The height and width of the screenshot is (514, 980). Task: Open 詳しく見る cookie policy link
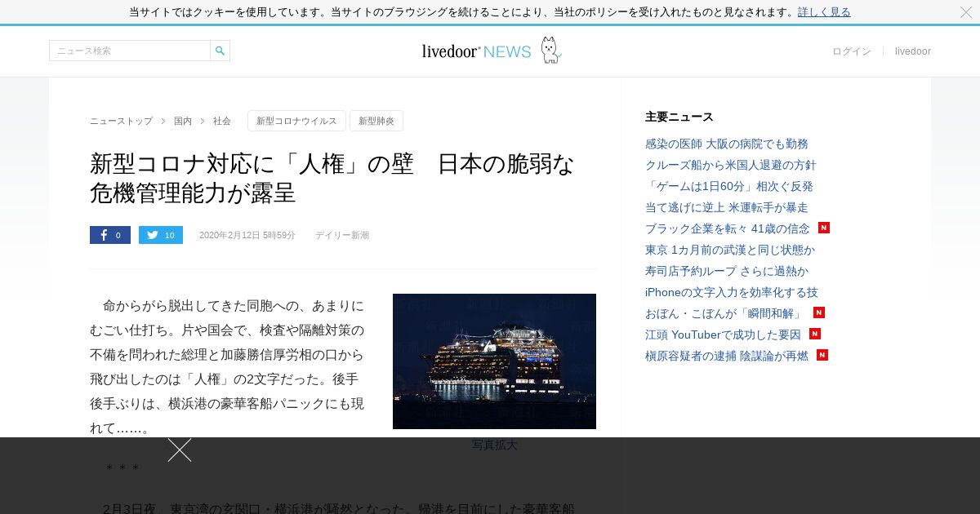(824, 12)
